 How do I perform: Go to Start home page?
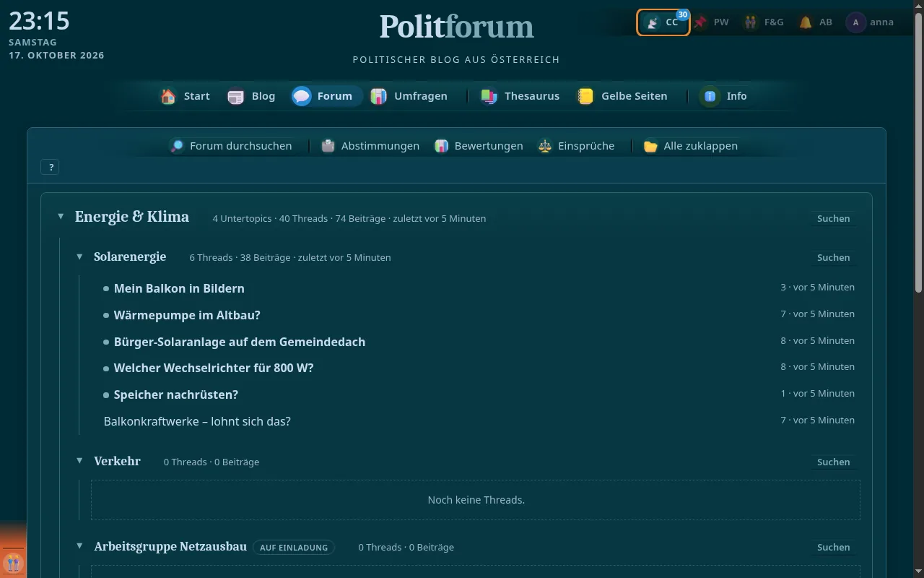(186, 96)
